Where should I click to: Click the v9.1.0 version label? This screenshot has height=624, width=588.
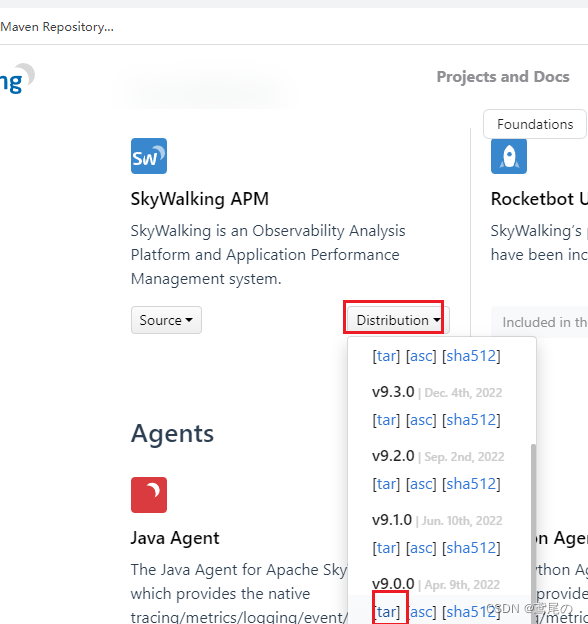[392, 520]
